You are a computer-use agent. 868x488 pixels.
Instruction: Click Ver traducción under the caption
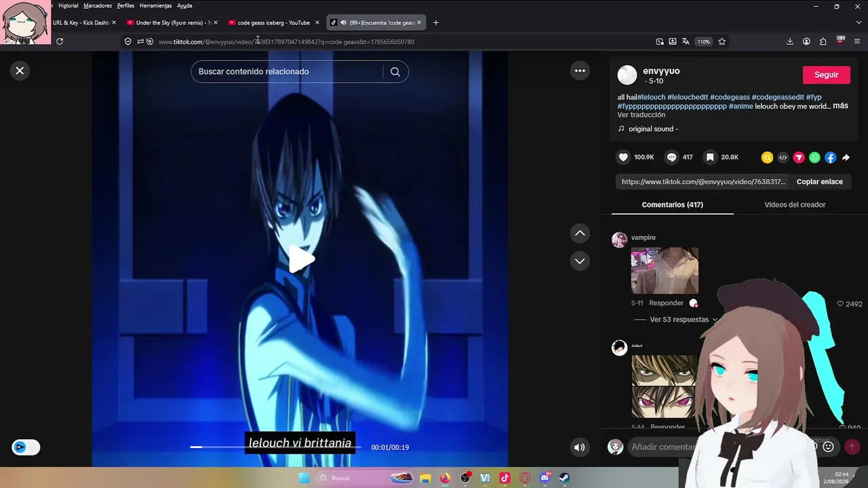coord(641,115)
